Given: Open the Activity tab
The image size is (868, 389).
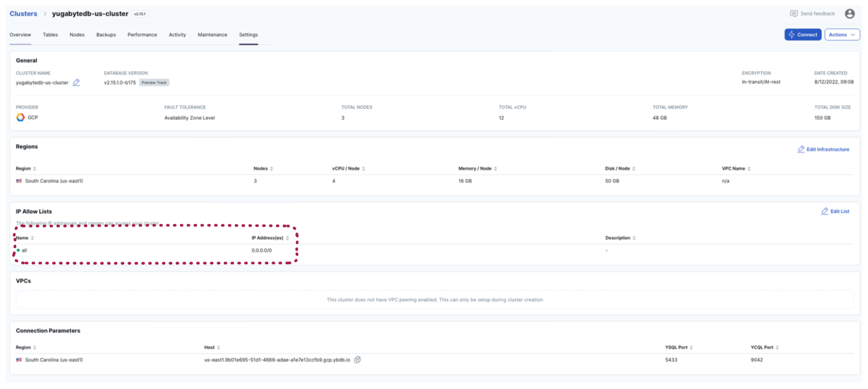Looking at the screenshot, I should 177,35.
